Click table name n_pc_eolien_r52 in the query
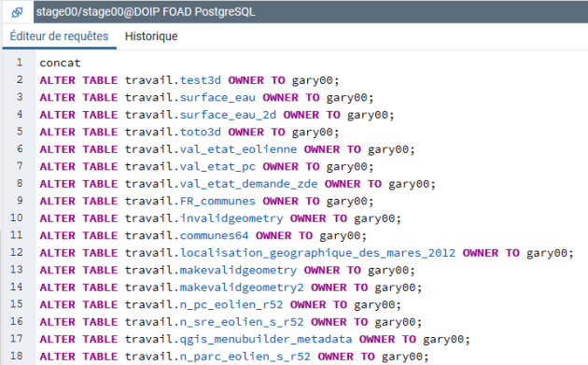 click(x=231, y=304)
